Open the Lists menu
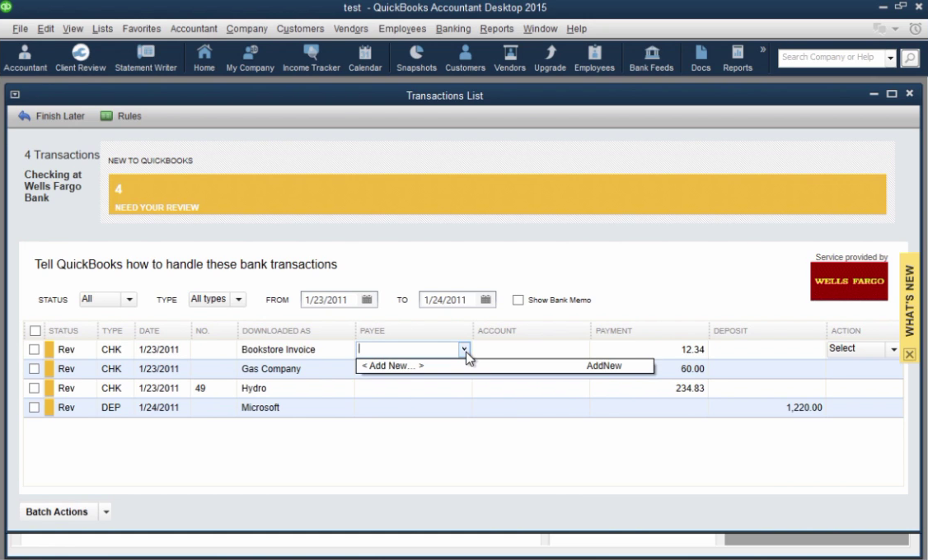Viewport: 928px width, 560px height. [102, 28]
